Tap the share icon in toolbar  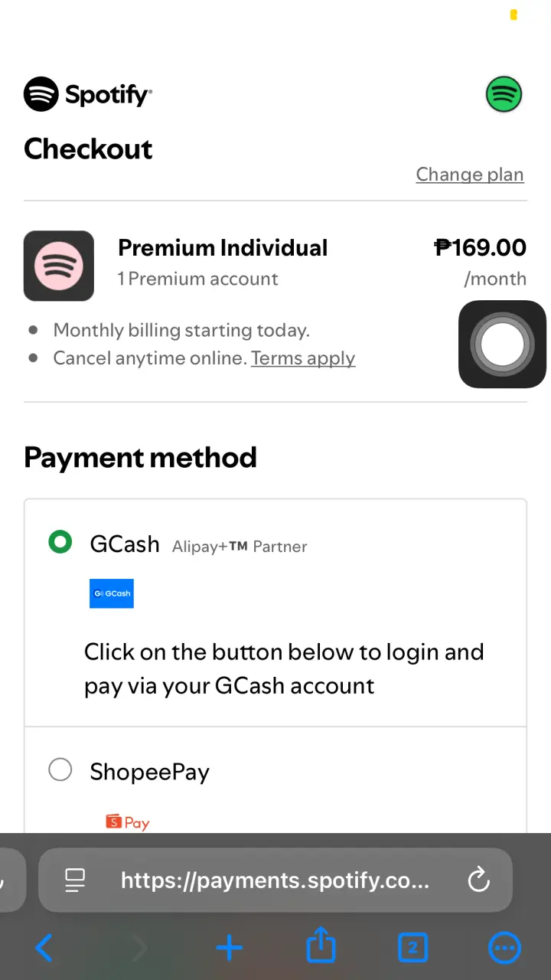[x=321, y=946]
